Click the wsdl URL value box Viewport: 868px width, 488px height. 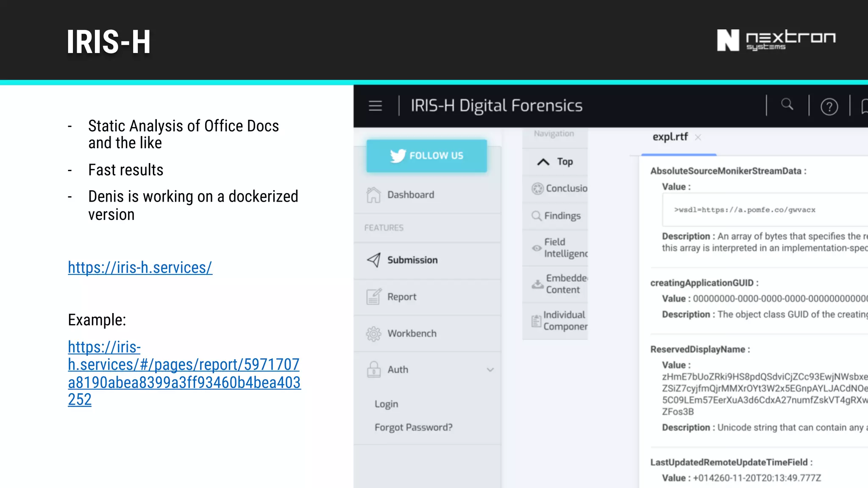pos(765,210)
